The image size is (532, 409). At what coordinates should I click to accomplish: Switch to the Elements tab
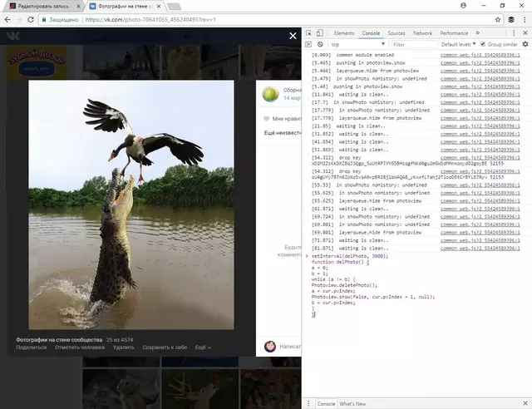point(344,33)
